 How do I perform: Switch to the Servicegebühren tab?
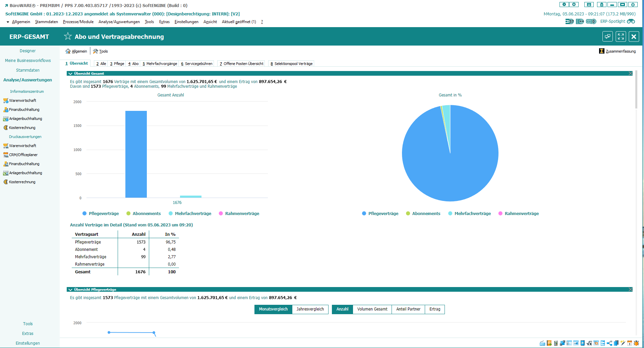197,64
